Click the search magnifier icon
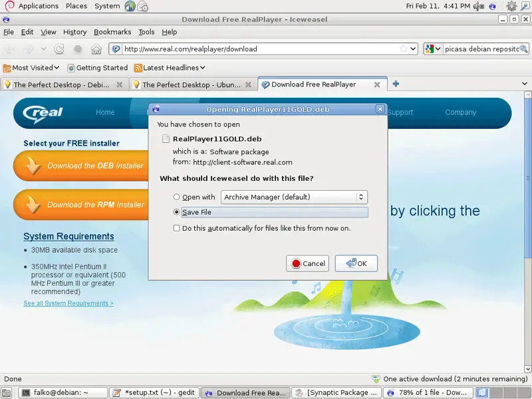Viewport: 532px width, 399px height. tap(523, 49)
